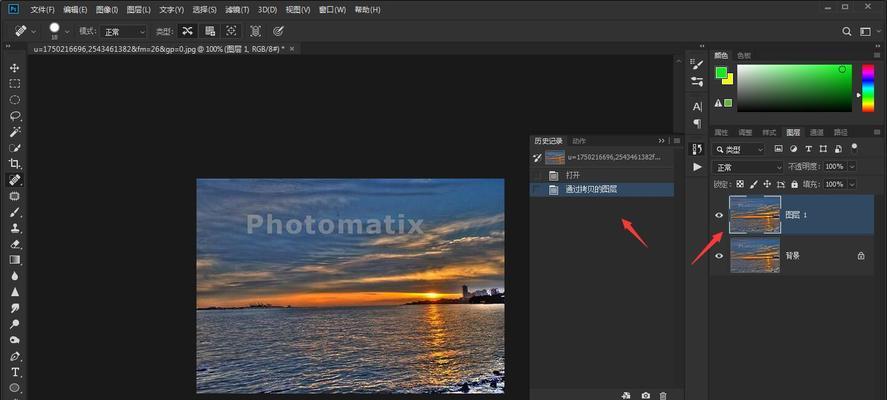Create new document from current state
The image size is (887, 400).
tap(626, 395)
